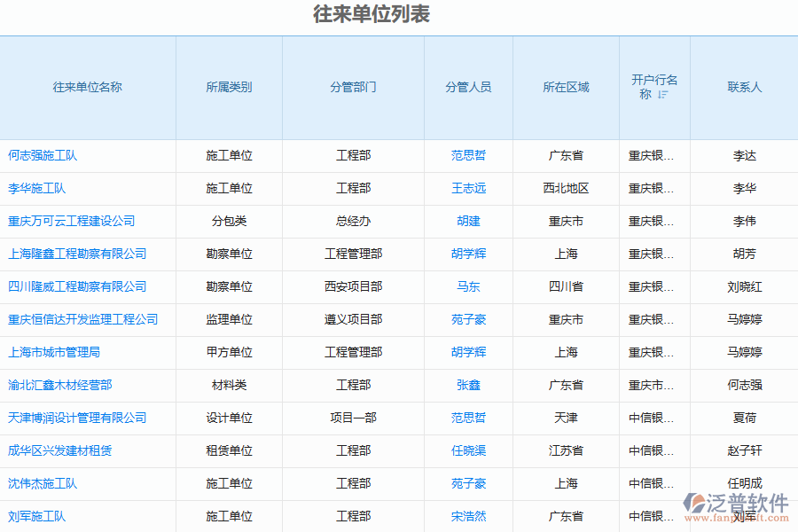Image resolution: width=798 pixels, height=532 pixels.
Task: Open 重庆万可云工程建设公司 link
Action: pos(72,221)
